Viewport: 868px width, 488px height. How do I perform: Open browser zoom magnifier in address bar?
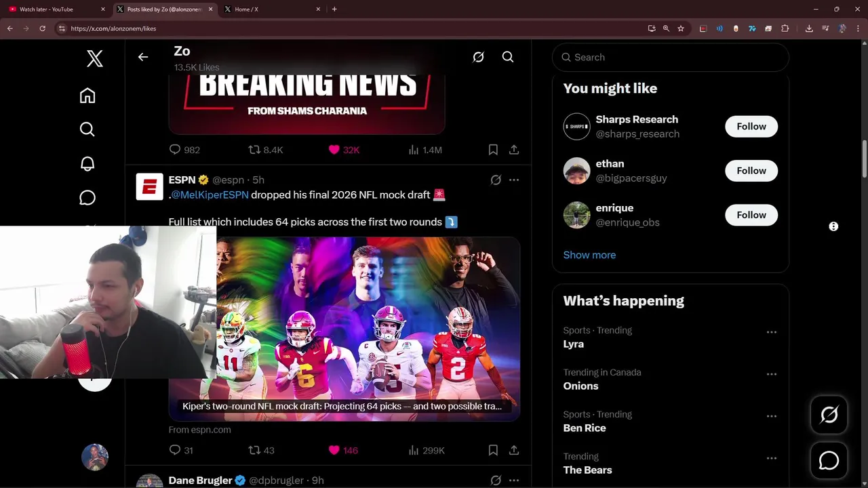click(666, 28)
